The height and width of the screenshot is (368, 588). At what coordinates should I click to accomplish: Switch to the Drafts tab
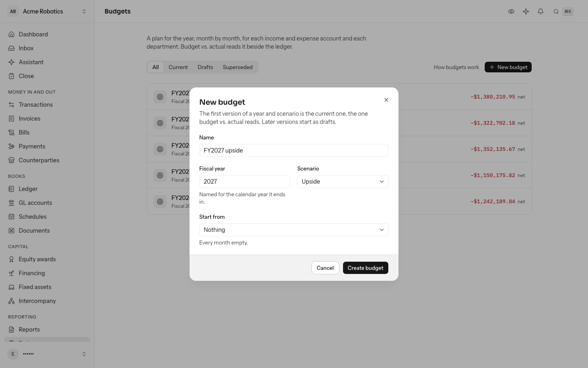coord(205,67)
